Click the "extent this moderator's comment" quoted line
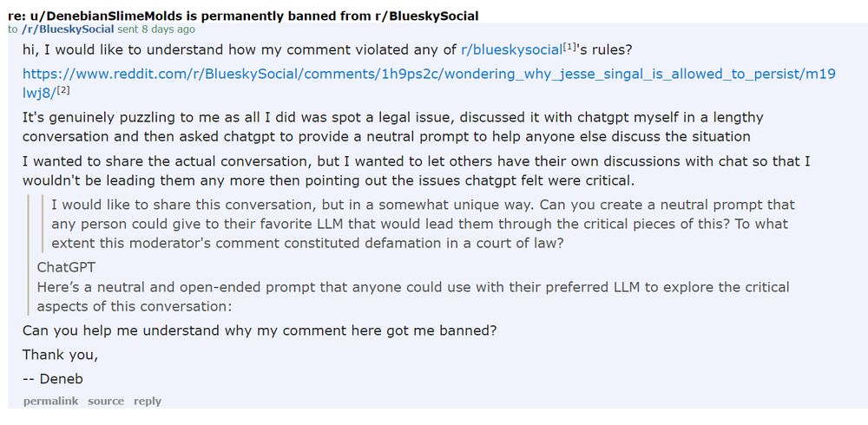This screenshot has width=868, height=425. (307, 244)
